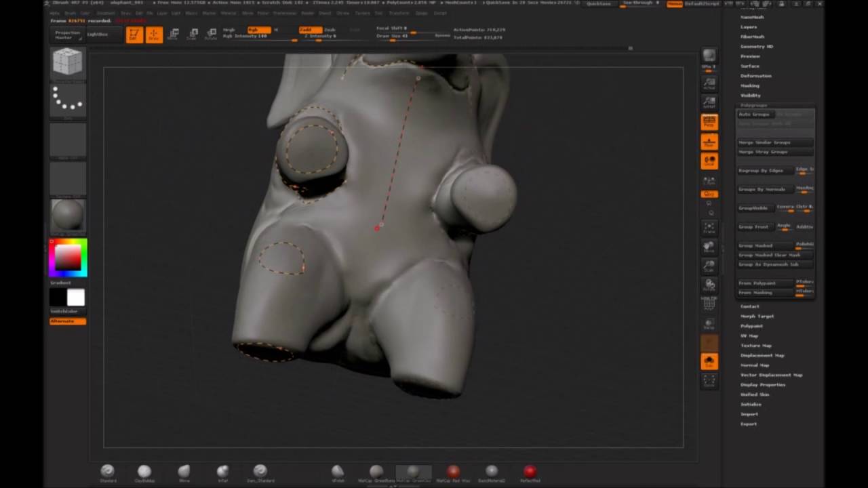Click the Auto Groups button
Image resolution: width=868 pixels, height=488 pixels.
coord(755,115)
